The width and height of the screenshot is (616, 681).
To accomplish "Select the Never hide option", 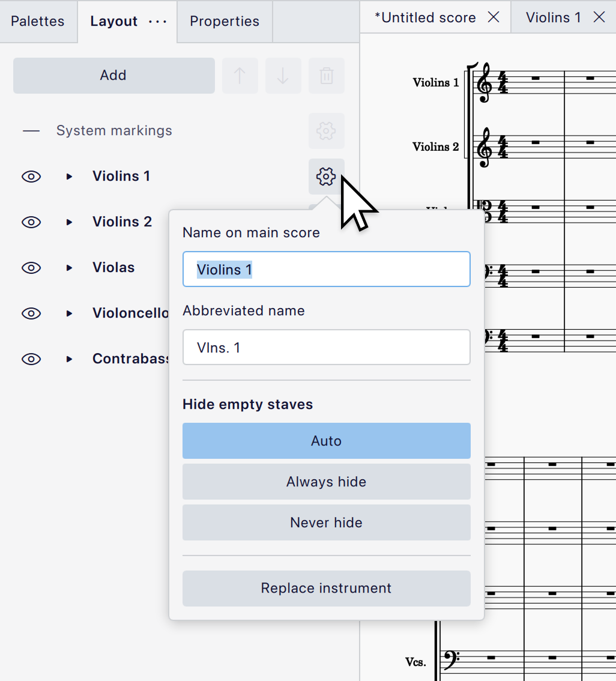I will (326, 522).
